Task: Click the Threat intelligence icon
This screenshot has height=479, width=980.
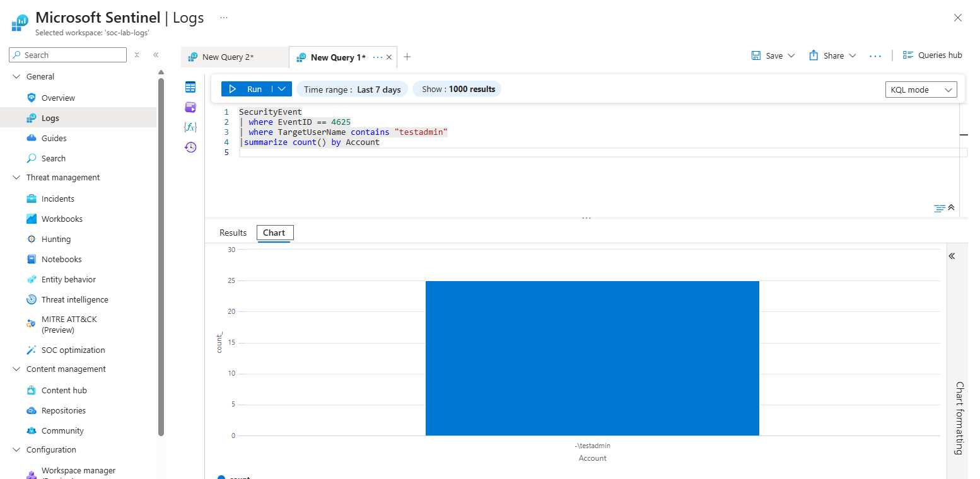Action: (x=32, y=299)
